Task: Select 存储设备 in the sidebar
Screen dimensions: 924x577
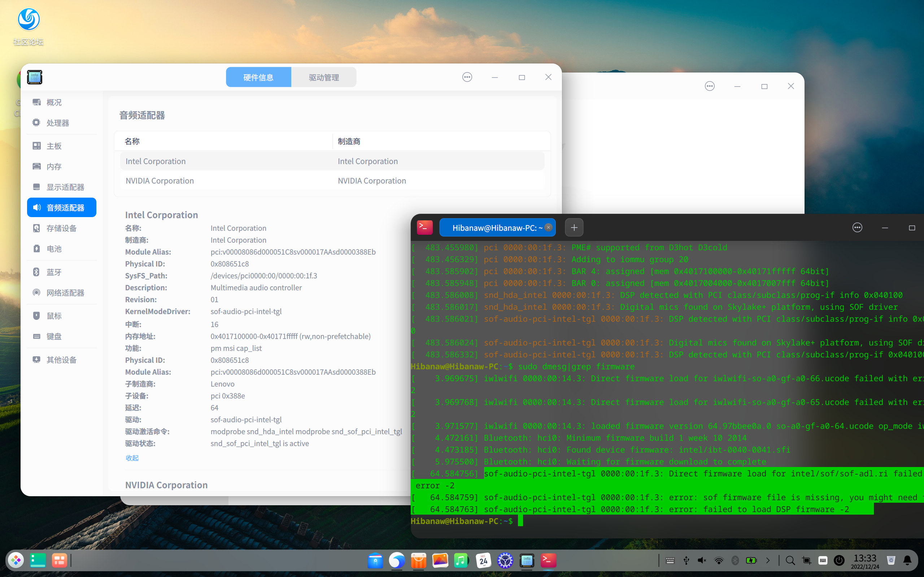Action: pyautogui.click(x=61, y=228)
